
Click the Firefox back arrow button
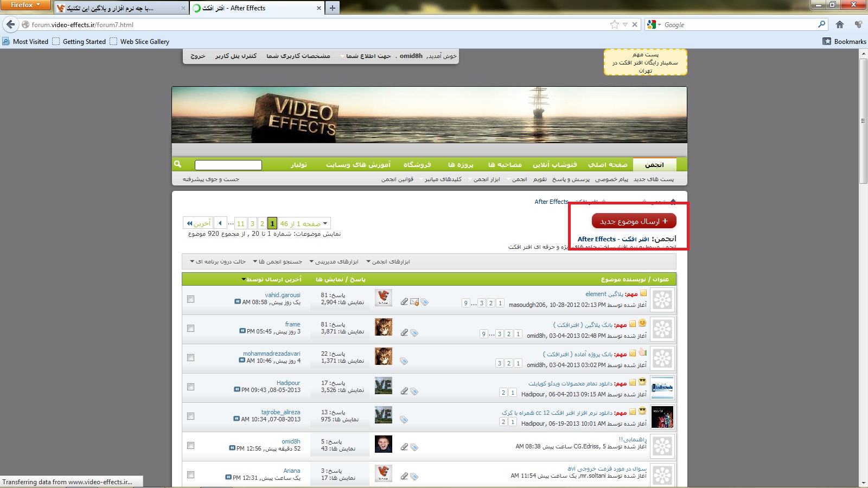tap(11, 24)
